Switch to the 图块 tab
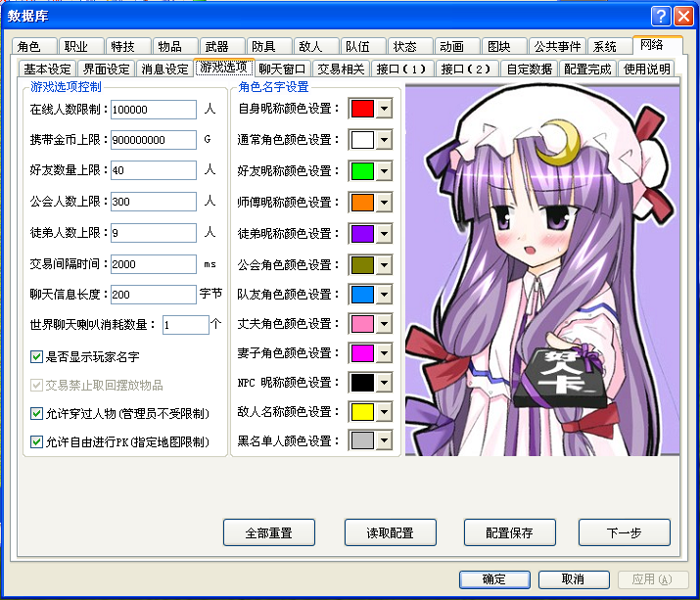The image size is (700, 600). coord(504,46)
